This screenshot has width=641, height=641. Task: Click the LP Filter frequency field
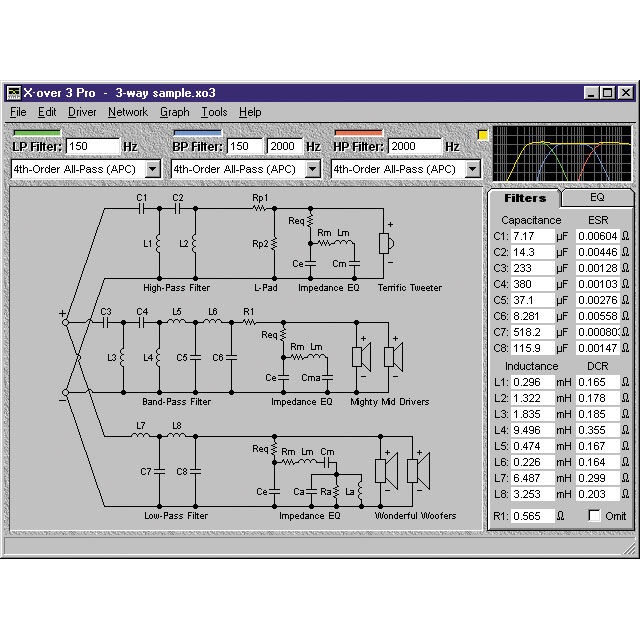(93, 146)
